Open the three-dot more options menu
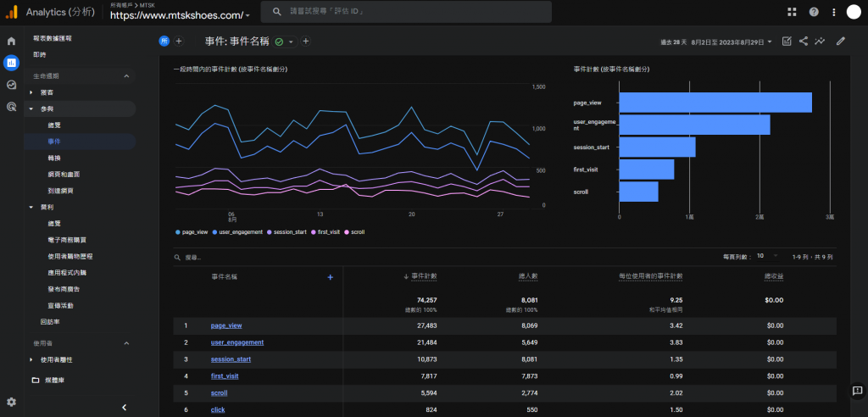Screen dimensions: 868x417 point(834,12)
